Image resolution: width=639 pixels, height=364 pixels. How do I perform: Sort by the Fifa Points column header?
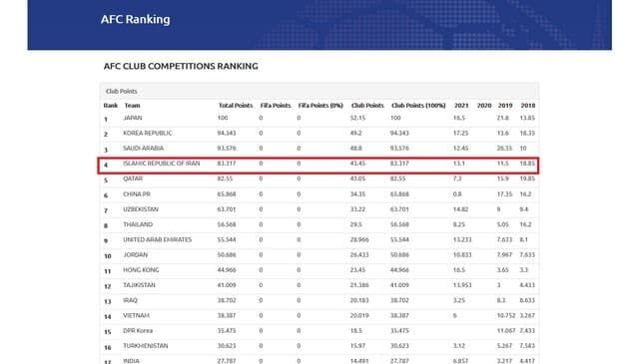click(x=276, y=106)
